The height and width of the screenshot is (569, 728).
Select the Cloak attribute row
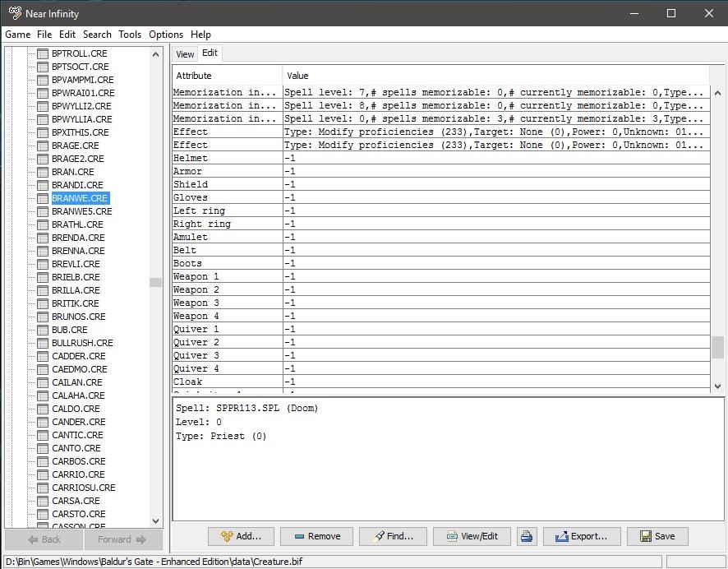441,382
